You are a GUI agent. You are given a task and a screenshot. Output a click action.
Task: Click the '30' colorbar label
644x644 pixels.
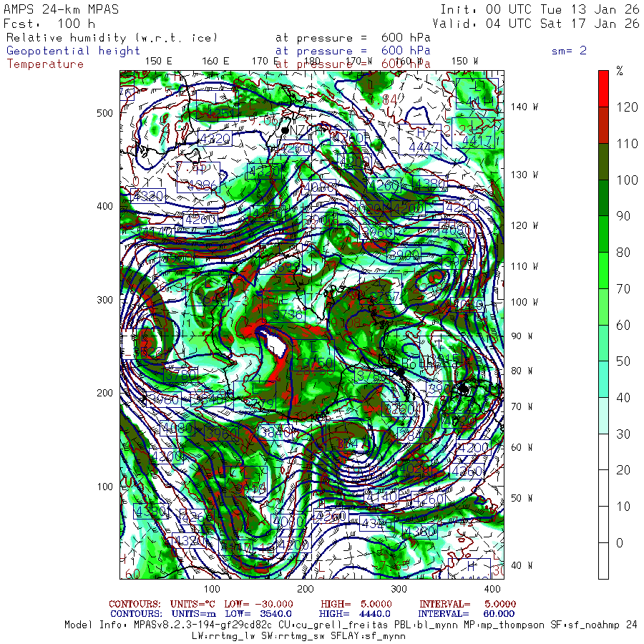(x=623, y=434)
